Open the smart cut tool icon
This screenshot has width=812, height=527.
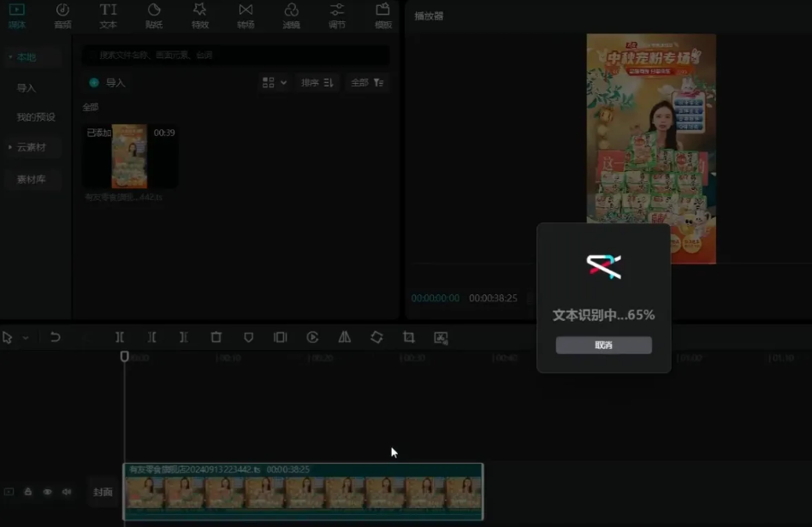click(x=441, y=338)
